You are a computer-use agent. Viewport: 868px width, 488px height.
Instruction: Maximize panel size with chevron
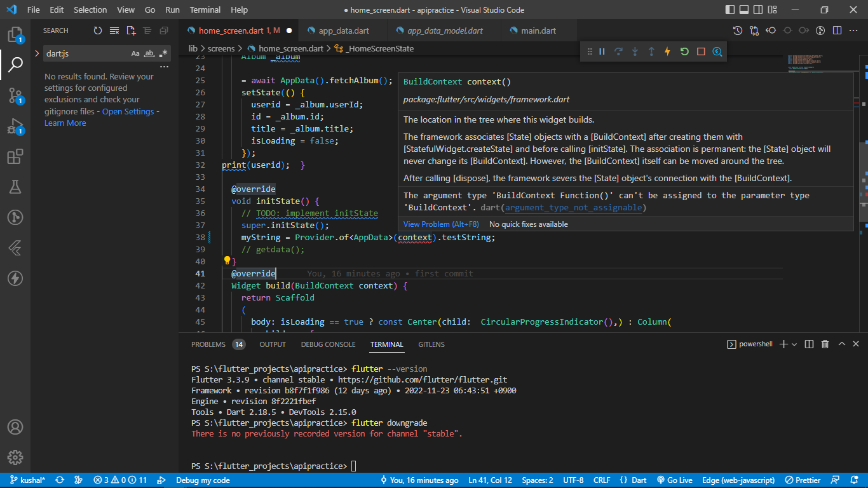pos(842,344)
